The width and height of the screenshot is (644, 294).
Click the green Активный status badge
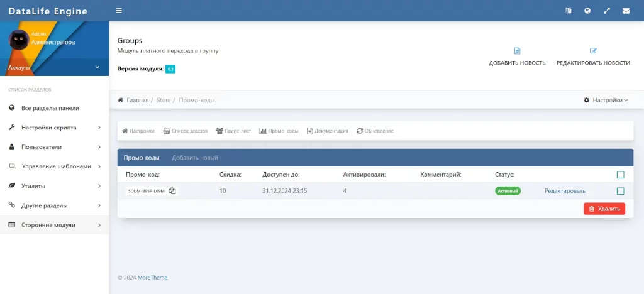pos(508,191)
